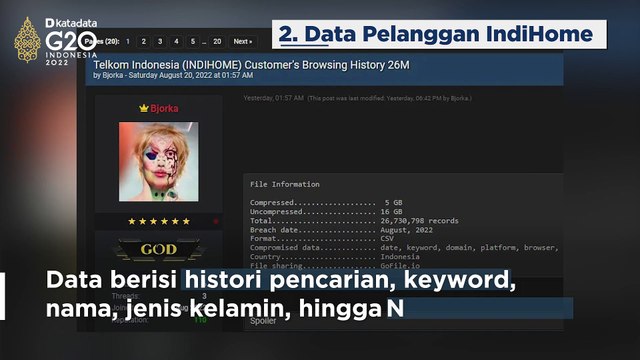The height and width of the screenshot is (360, 640).
Task: Click the 'Uncompressed... 16 GB' line
Action: coord(326,211)
